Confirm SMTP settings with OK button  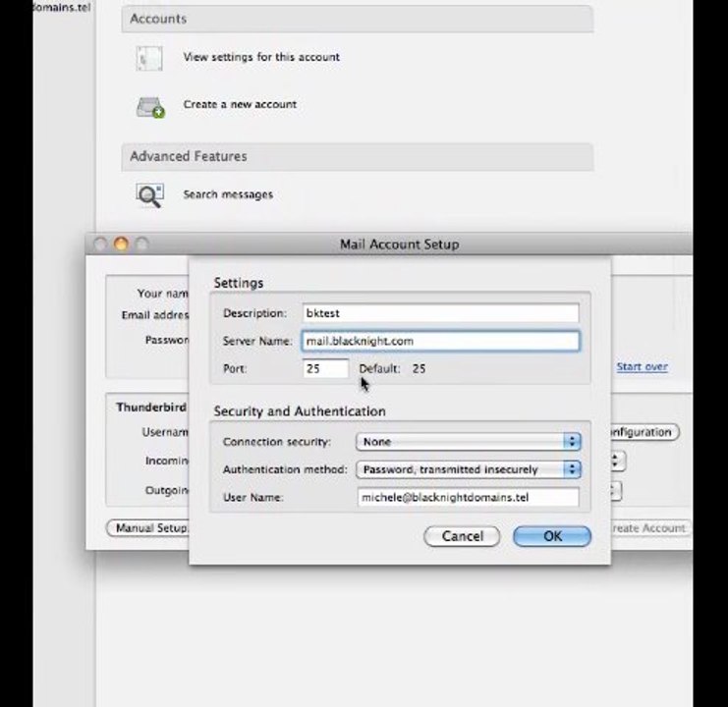tap(552, 536)
